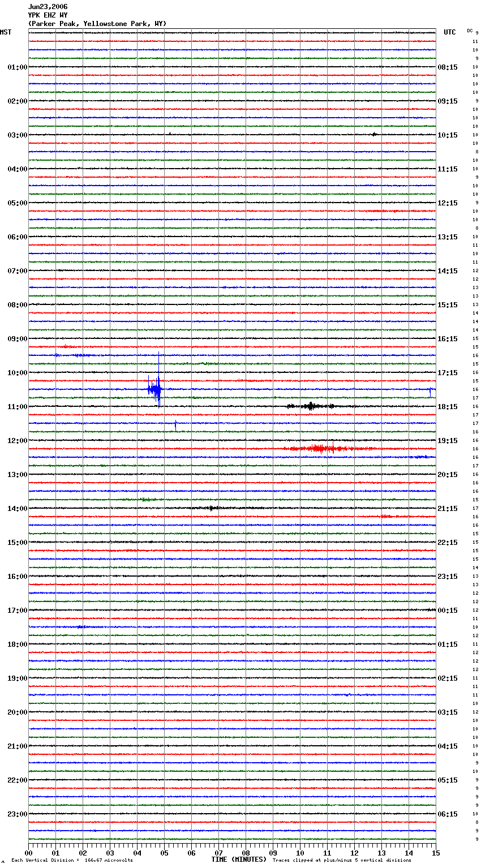The height and width of the screenshot is (868, 481).
Task: Click the Jun23,2006 date header
Action: pos(48,7)
